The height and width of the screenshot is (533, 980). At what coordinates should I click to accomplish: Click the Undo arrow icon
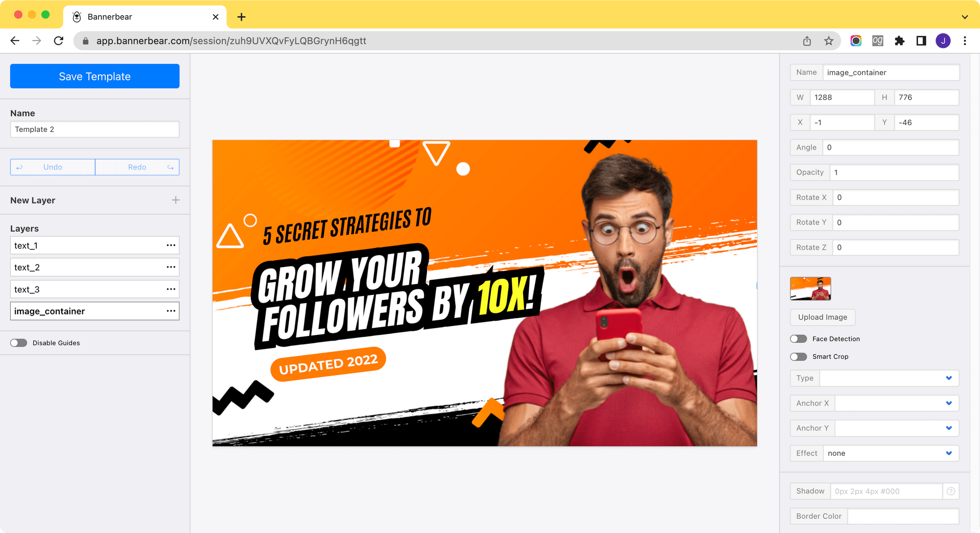coord(19,168)
